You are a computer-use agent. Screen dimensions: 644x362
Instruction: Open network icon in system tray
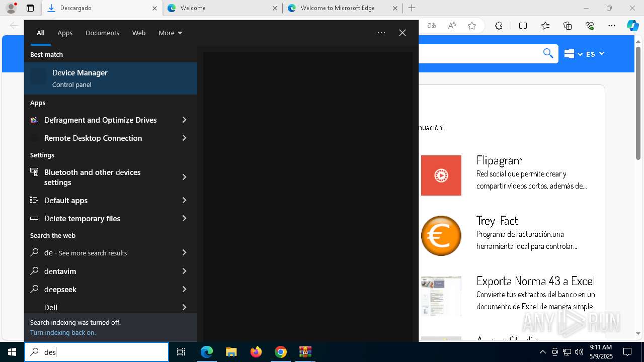(x=567, y=352)
